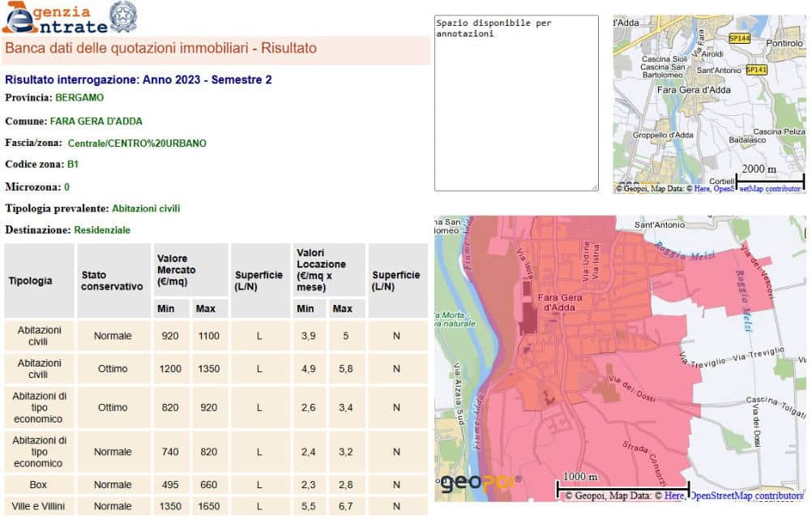Click the Pontirolo label on the overview map
The width and height of the screenshot is (812, 519).
pyautogui.click(x=784, y=42)
